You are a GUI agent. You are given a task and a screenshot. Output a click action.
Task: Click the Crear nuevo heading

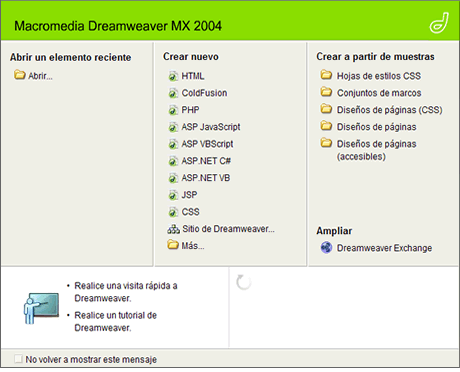tap(191, 57)
